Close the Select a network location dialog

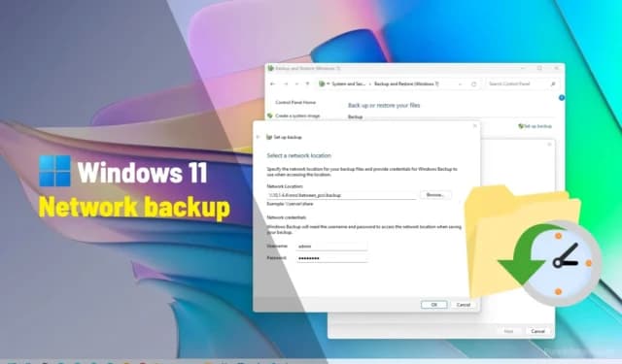(x=475, y=126)
